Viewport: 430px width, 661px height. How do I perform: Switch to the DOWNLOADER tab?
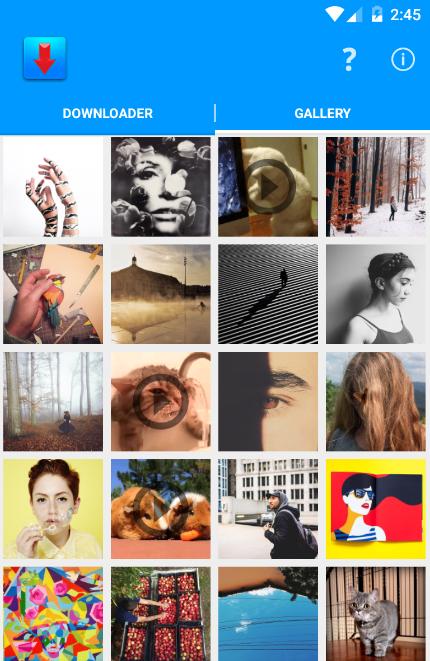108,113
